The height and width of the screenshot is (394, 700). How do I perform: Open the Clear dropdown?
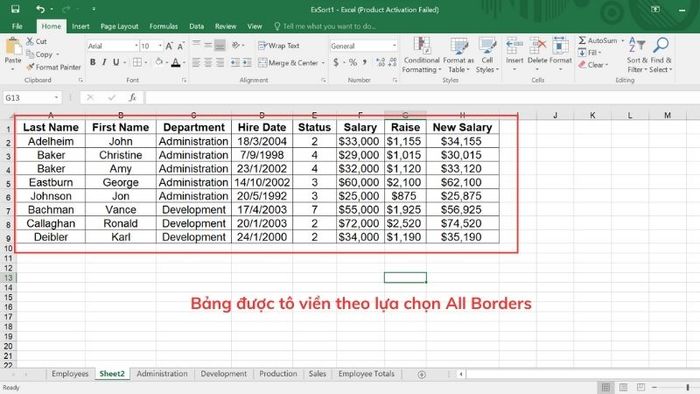[x=593, y=65]
